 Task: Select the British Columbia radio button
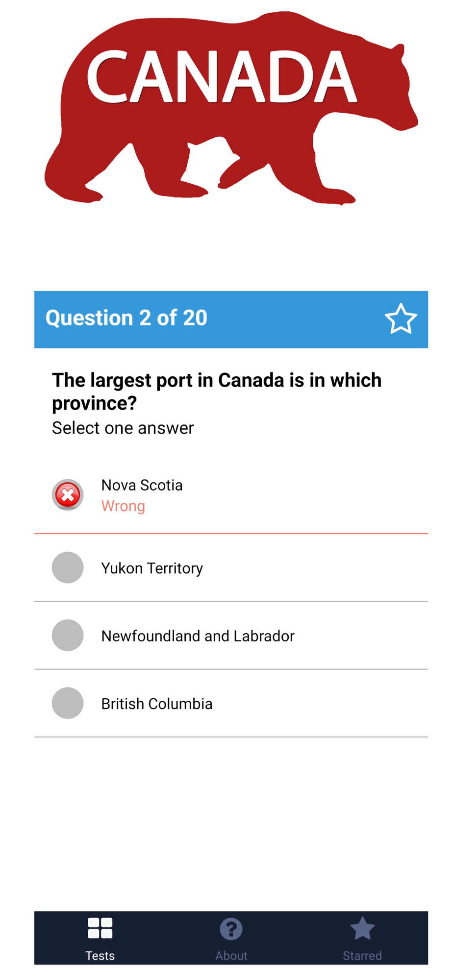click(x=68, y=703)
